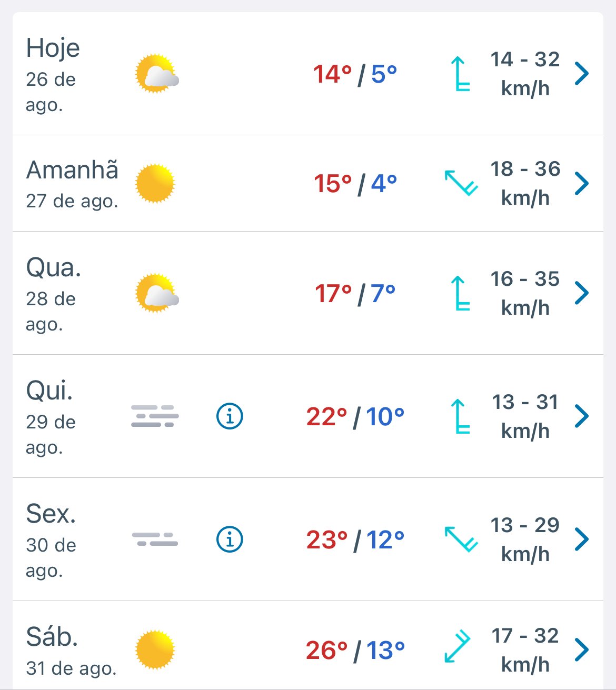Click sunny icon for Amanhã forecast
The height and width of the screenshot is (690, 616).
pos(155,183)
